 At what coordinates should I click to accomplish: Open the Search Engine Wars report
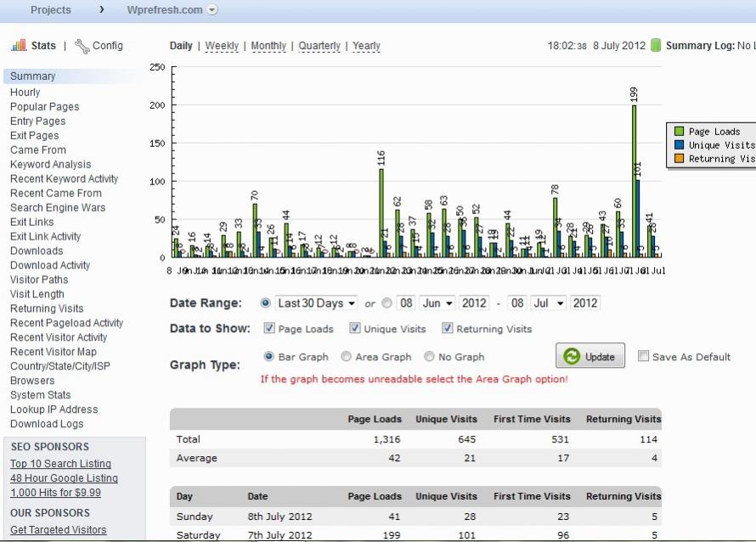point(58,208)
